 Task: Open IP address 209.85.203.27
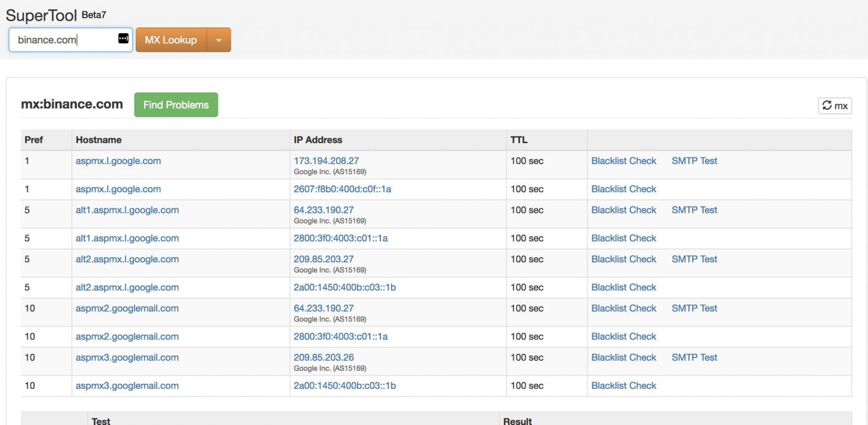coord(324,259)
